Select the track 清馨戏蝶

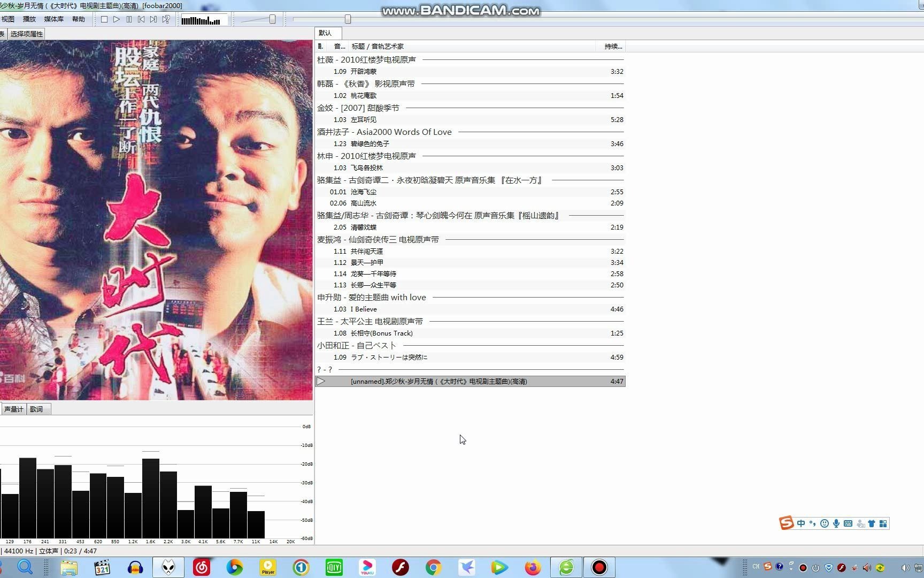[x=470, y=227]
